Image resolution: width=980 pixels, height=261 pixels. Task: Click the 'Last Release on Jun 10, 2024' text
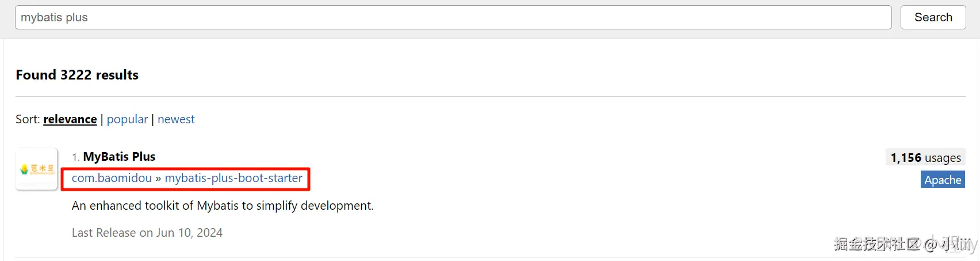(x=147, y=233)
